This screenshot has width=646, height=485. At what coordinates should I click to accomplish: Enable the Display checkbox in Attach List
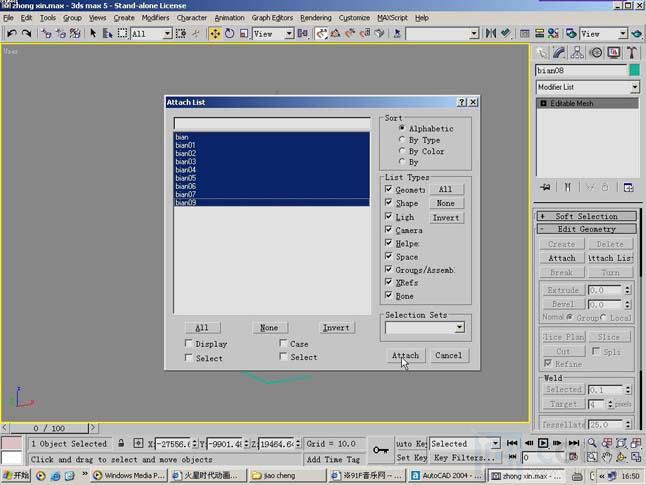click(189, 343)
